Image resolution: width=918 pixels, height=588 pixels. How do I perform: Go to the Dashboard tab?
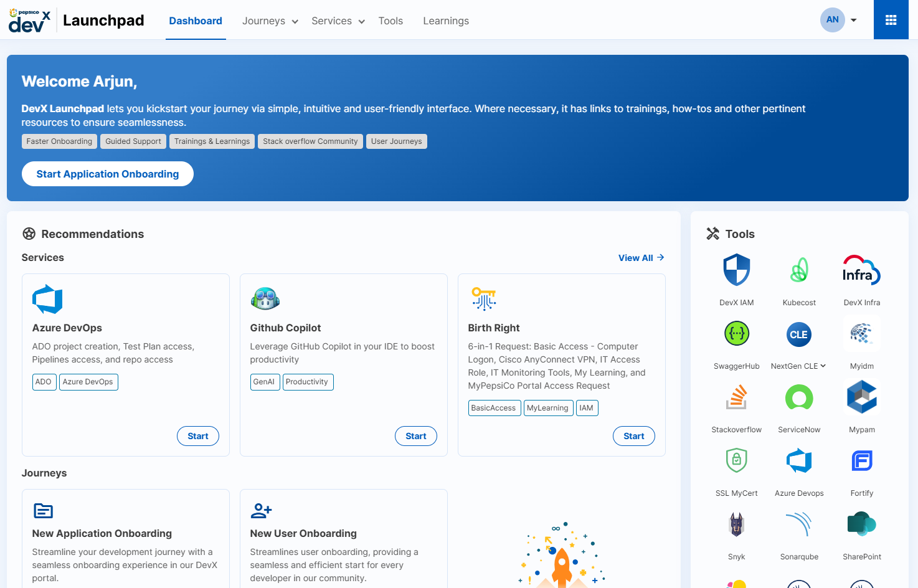(196, 21)
